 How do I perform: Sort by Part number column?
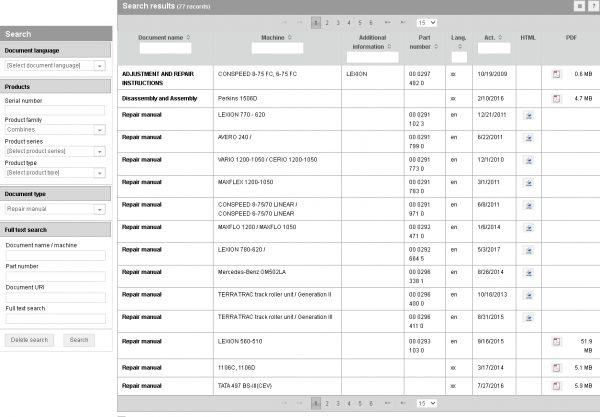coord(436,47)
